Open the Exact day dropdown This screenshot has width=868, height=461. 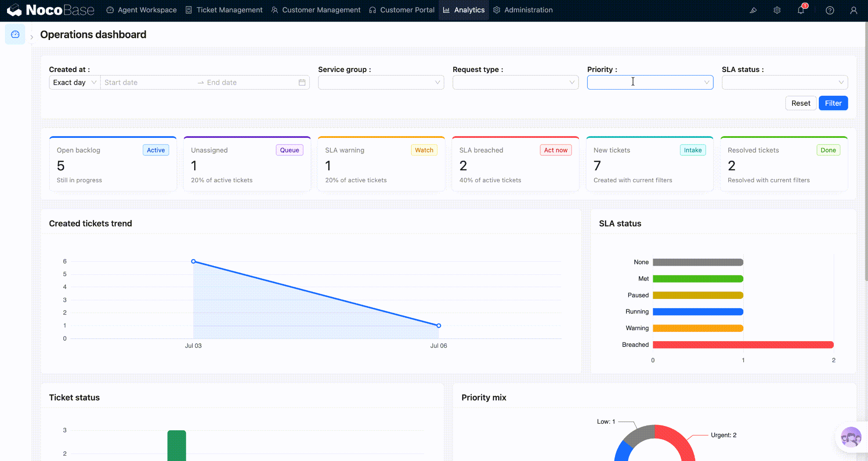point(75,83)
